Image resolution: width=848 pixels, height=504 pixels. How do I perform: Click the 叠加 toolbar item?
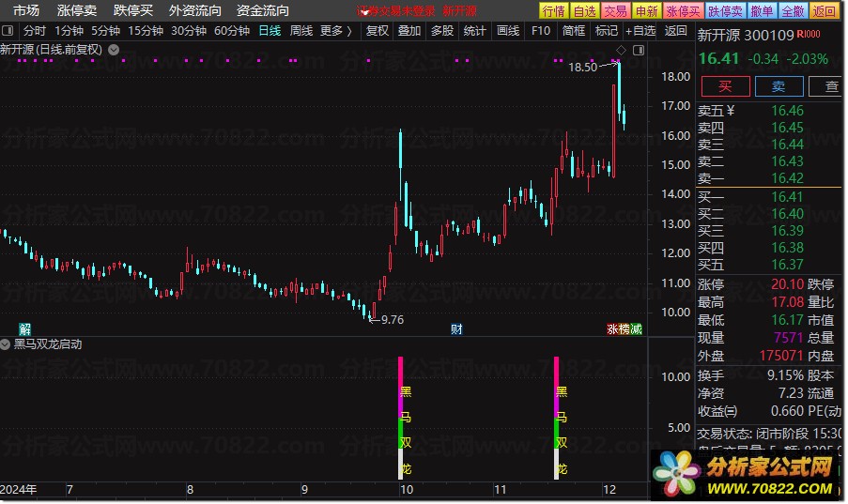(x=409, y=31)
